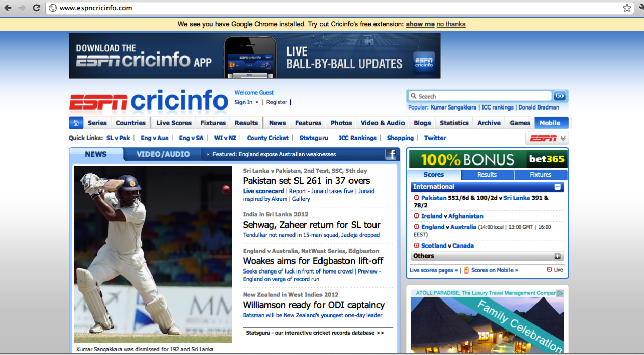Open the Live scorecard link
The width and height of the screenshot is (644, 355).
263,192
